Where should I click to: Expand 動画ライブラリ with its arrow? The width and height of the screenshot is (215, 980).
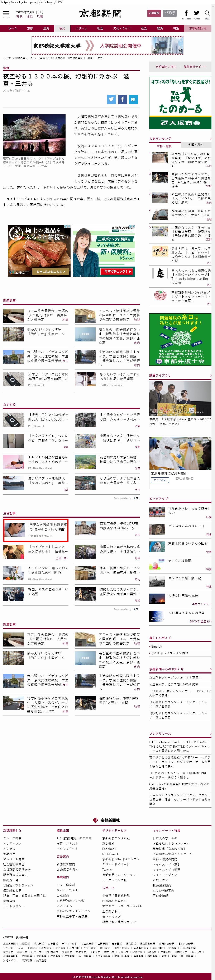[210, 376]
